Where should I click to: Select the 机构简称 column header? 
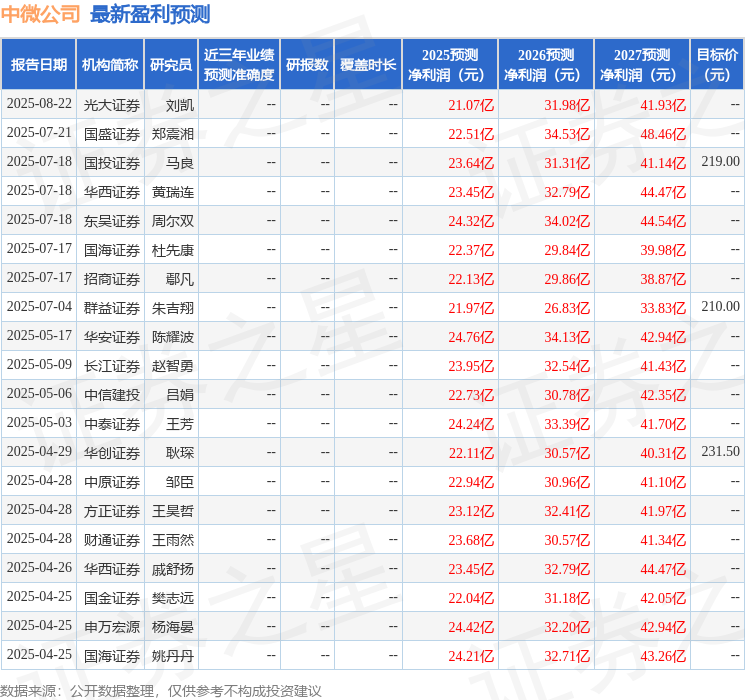point(110,64)
